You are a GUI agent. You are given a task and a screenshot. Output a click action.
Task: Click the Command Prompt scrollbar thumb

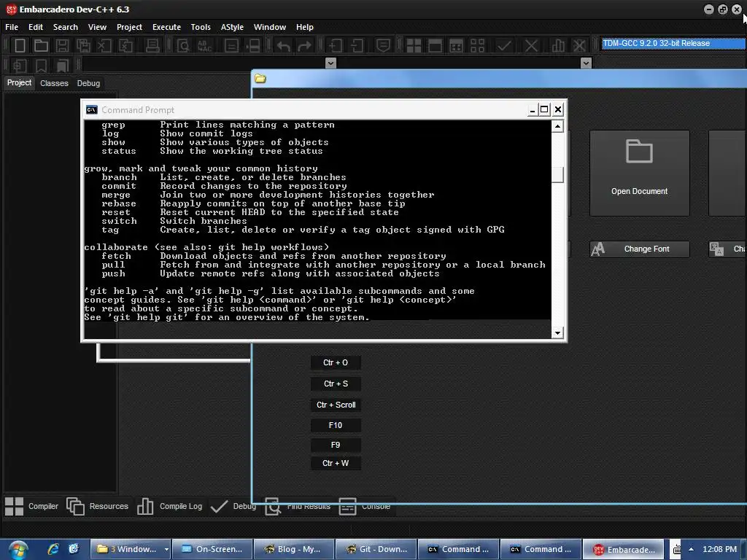pyautogui.click(x=557, y=175)
